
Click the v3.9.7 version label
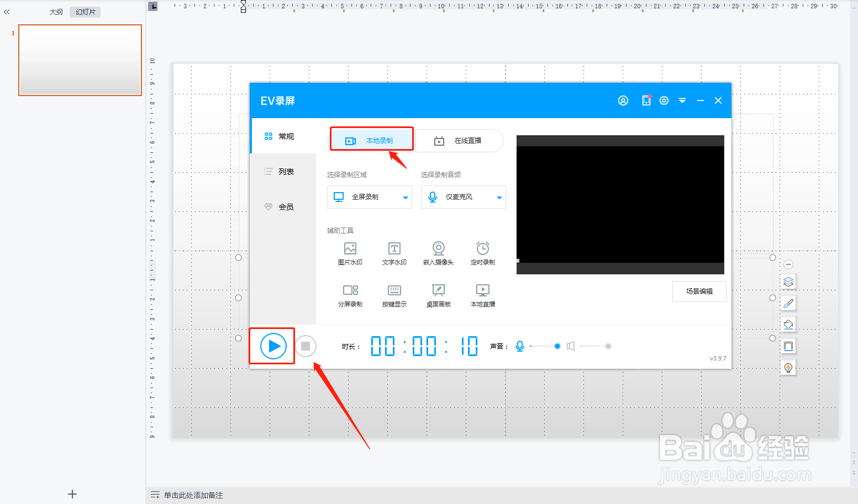[718, 358]
